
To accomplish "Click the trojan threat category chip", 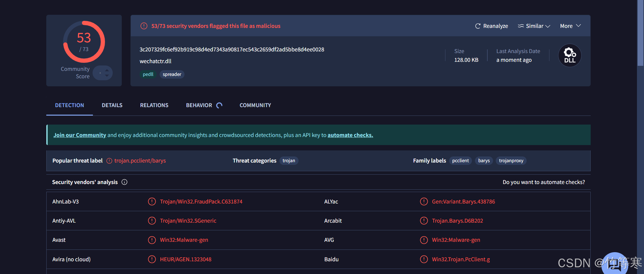I will click(289, 161).
